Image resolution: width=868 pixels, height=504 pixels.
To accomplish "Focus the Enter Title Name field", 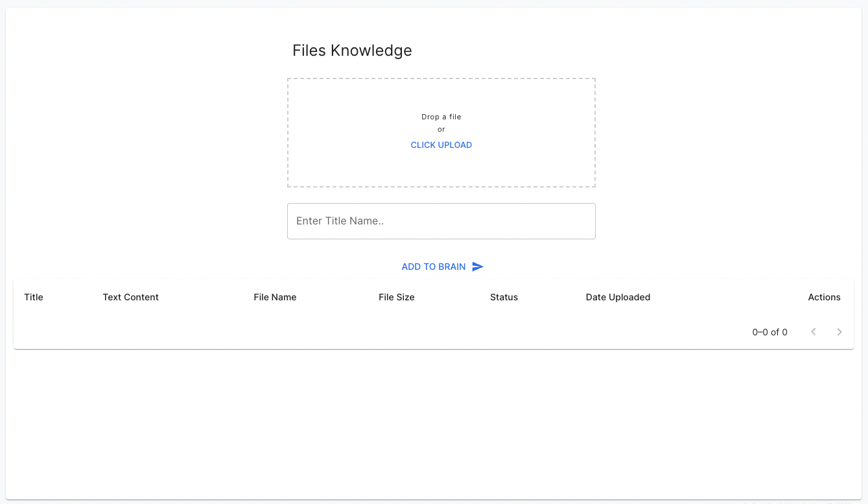I will (x=441, y=221).
